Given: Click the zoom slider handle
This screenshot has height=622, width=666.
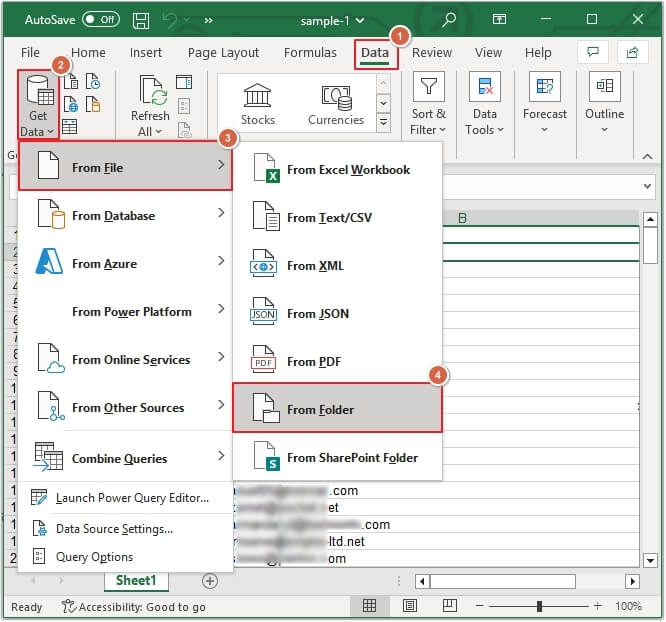Looking at the screenshot, I should pos(539,606).
